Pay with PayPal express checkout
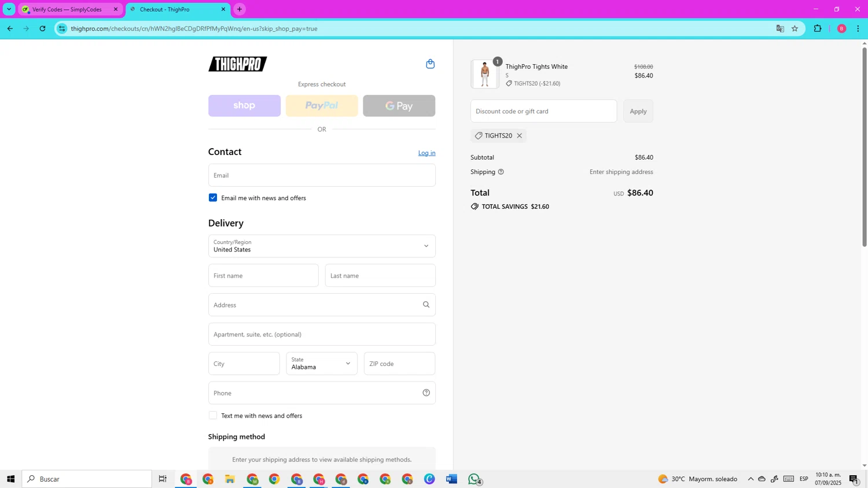This screenshot has height=488, width=868. pos(322,106)
